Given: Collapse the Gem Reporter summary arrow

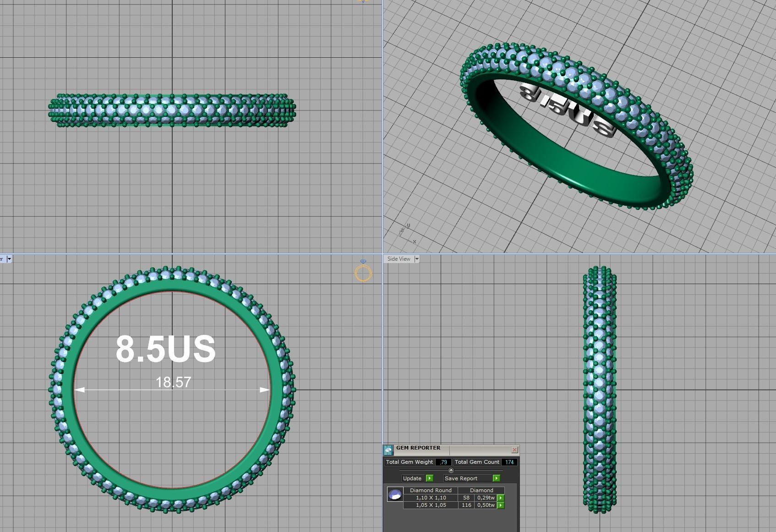Looking at the screenshot, I should pyautogui.click(x=451, y=470).
